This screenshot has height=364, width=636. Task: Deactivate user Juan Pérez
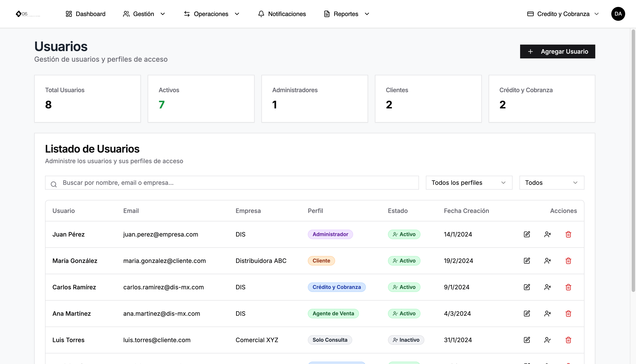(547, 234)
